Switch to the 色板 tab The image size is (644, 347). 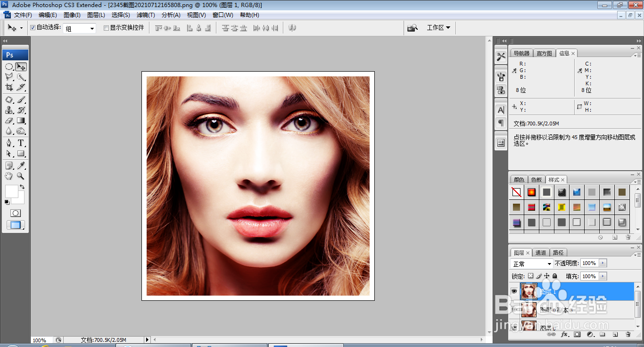pyautogui.click(x=537, y=180)
